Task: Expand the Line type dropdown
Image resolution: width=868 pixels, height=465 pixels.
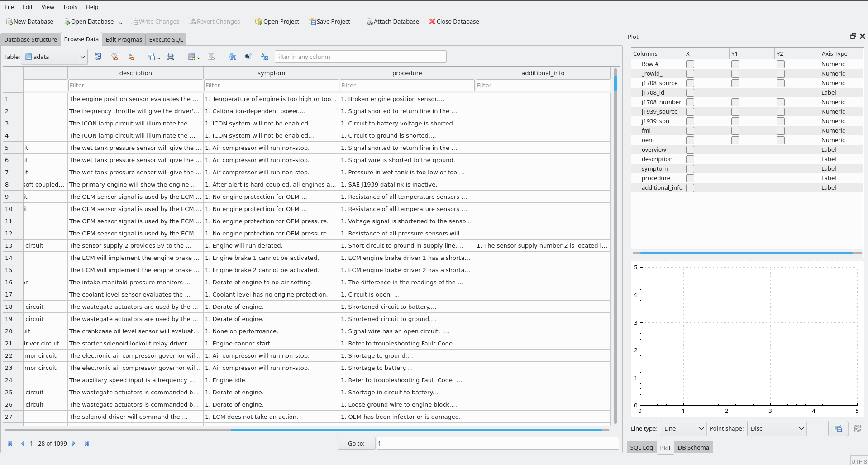Action: (x=683, y=428)
